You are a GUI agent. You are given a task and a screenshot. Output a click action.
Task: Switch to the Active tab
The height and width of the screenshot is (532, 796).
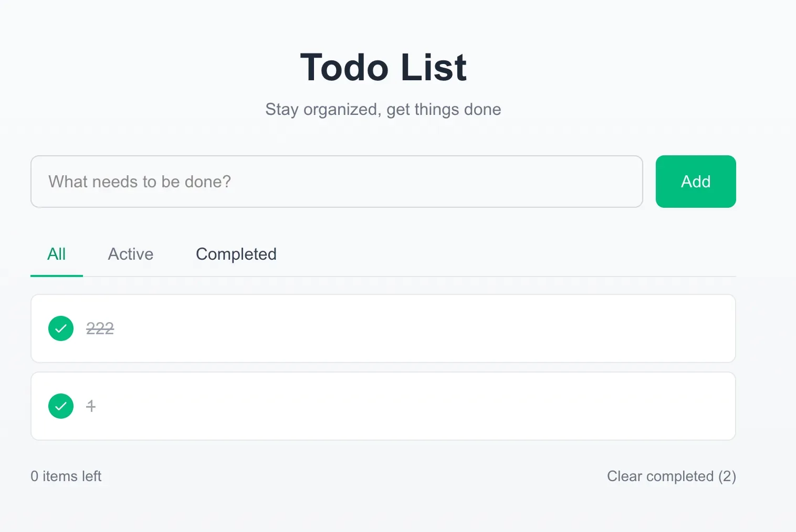(130, 254)
